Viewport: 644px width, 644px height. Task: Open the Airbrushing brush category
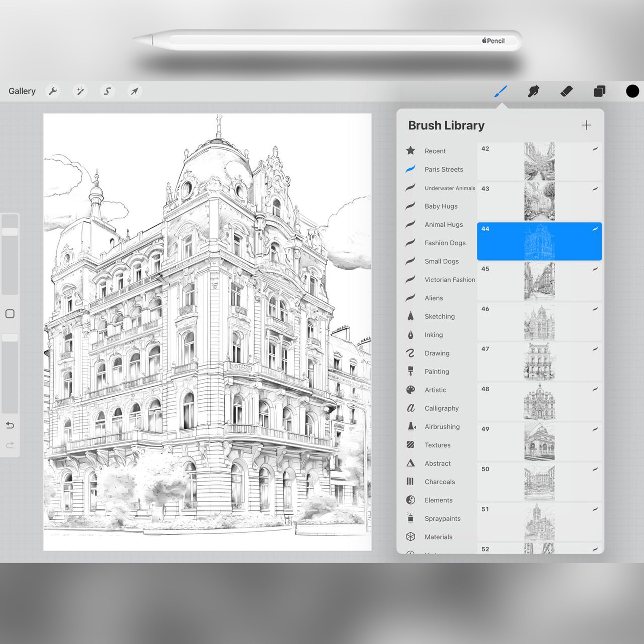(442, 427)
